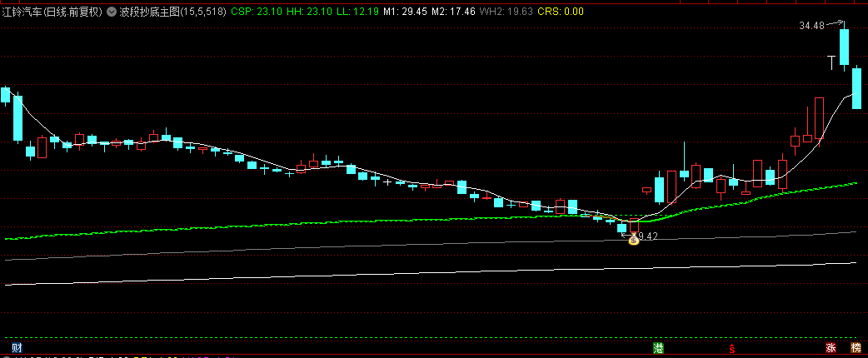Open the 财 financial info marker
The height and width of the screenshot is (358, 868).
[x=17, y=348]
